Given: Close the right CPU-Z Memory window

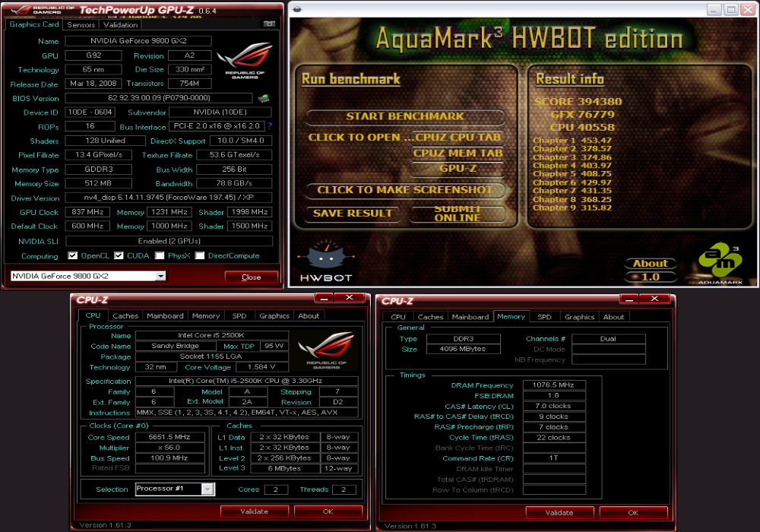Looking at the screenshot, I should pyautogui.click(x=654, y=299).
